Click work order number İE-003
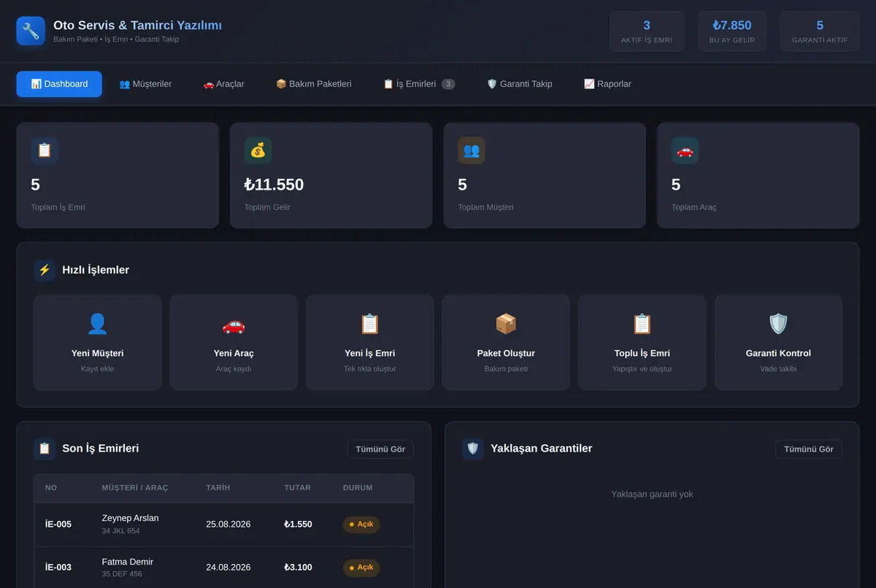 (x=58, y=567)
